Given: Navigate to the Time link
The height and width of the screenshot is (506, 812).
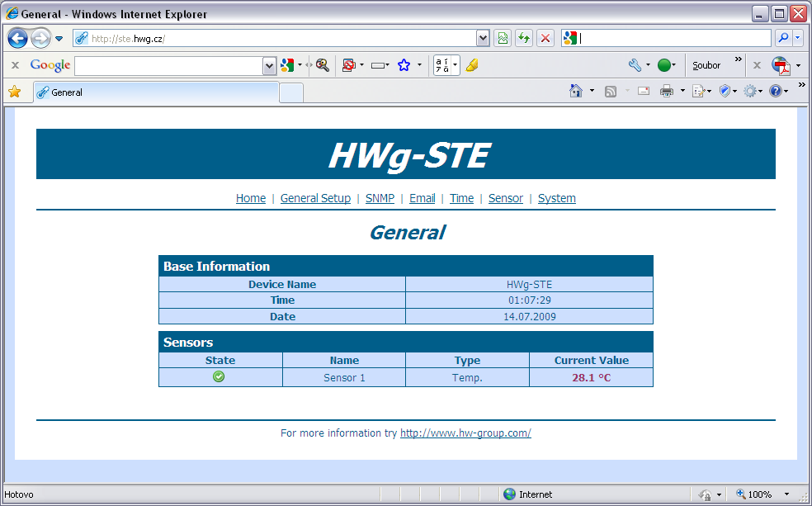Looking at the screenshot, I should pyautogui.click(x=461, y=198).
